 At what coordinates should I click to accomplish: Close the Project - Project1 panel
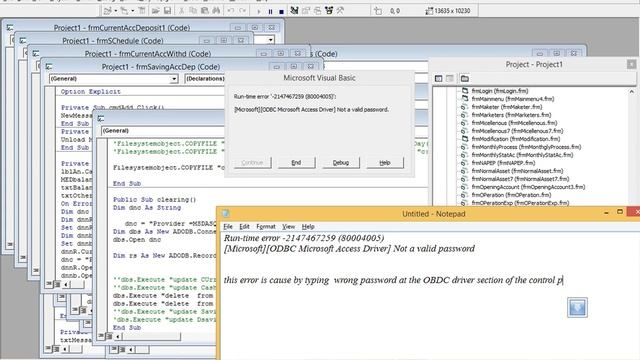[631, 64]
